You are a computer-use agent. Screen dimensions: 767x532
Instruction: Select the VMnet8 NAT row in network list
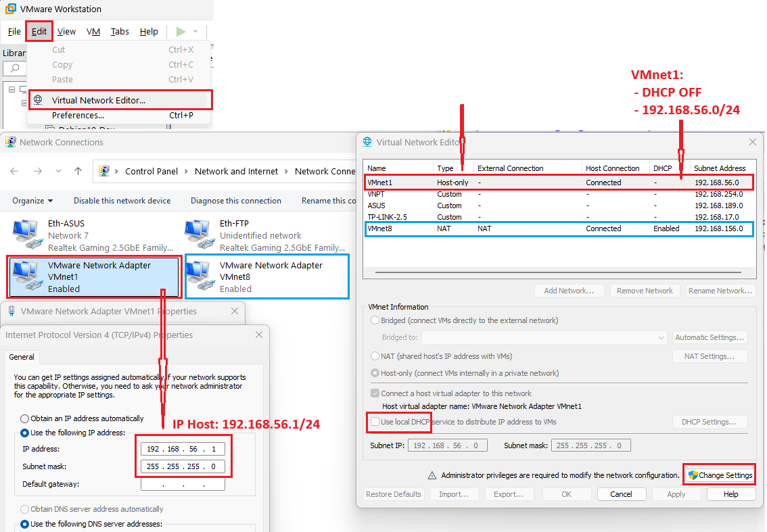coord(559,228)
